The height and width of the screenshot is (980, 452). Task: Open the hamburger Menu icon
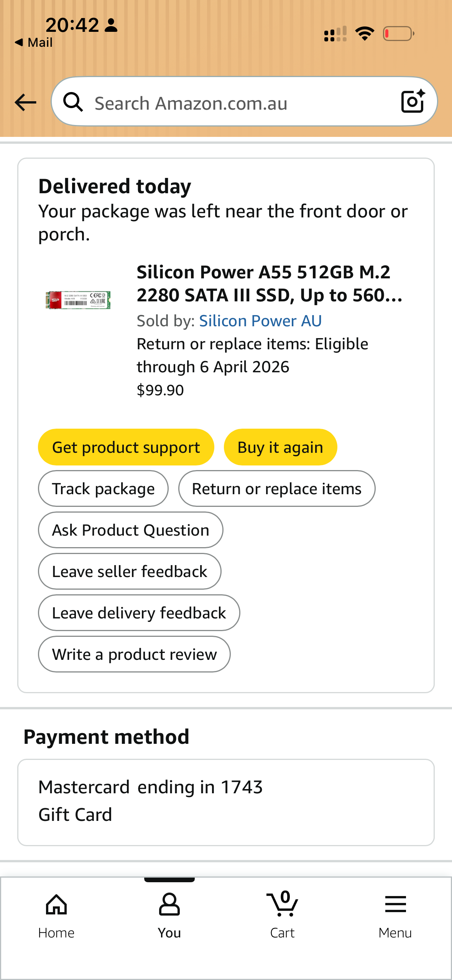coord(395,914)
